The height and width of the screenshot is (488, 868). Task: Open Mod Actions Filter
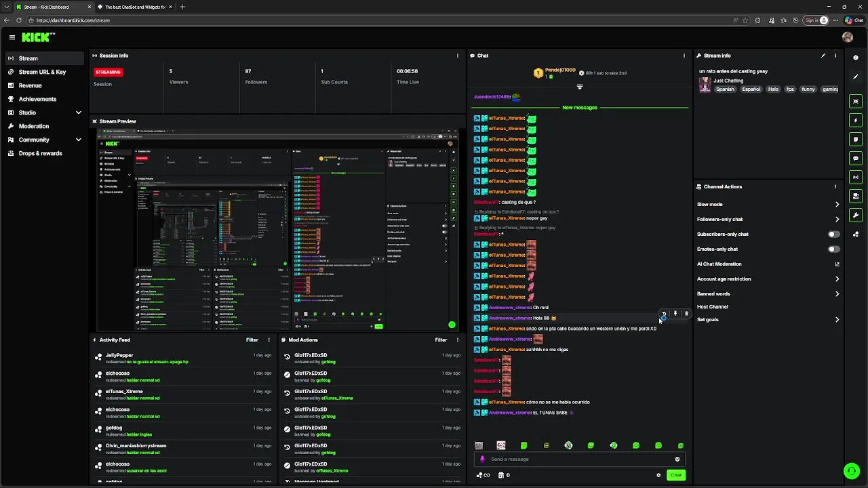(x=441, y=340)
